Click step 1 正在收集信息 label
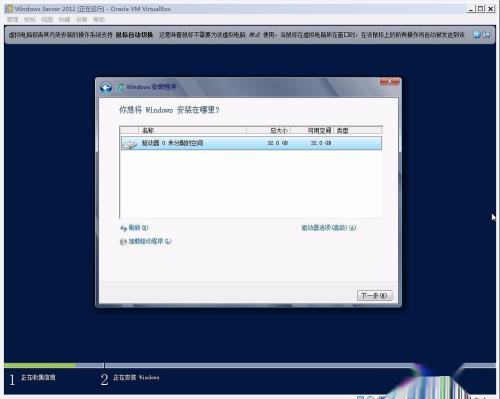500x399 pixels. (38, 377)
